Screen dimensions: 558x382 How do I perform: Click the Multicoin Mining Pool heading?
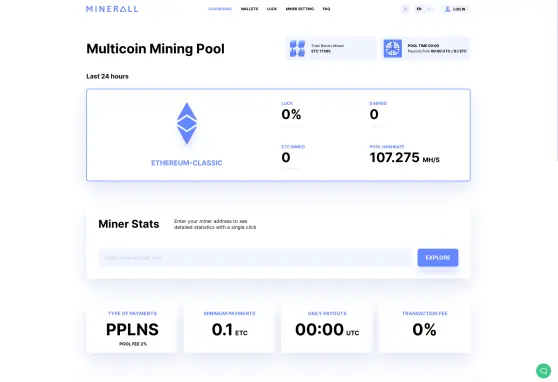pyautogui.click(x=156, y=49)
